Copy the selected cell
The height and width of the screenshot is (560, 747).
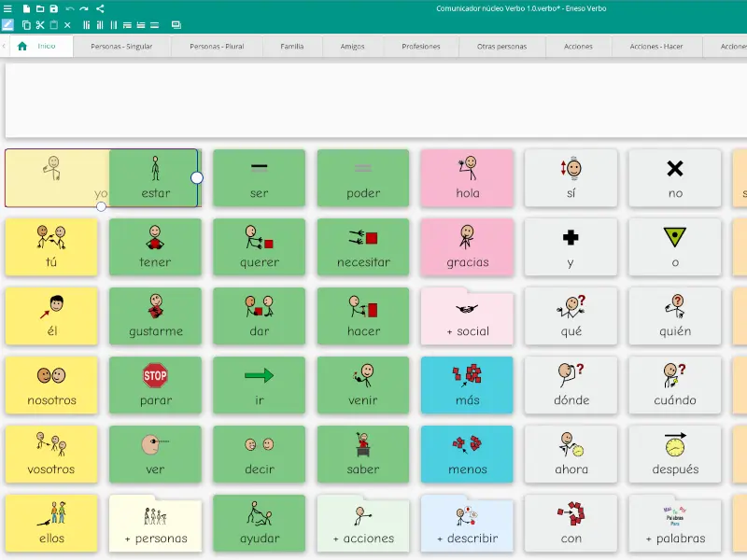click(x=26, y=25)
